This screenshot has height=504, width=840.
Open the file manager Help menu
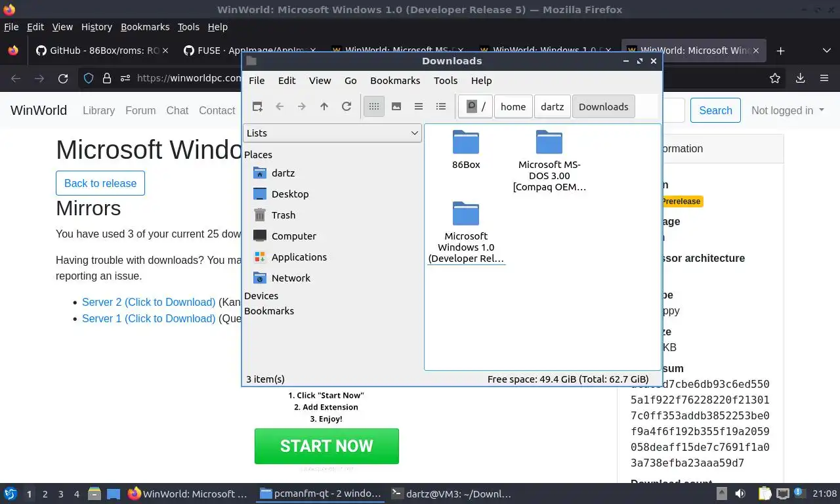(x=481, y=80)
